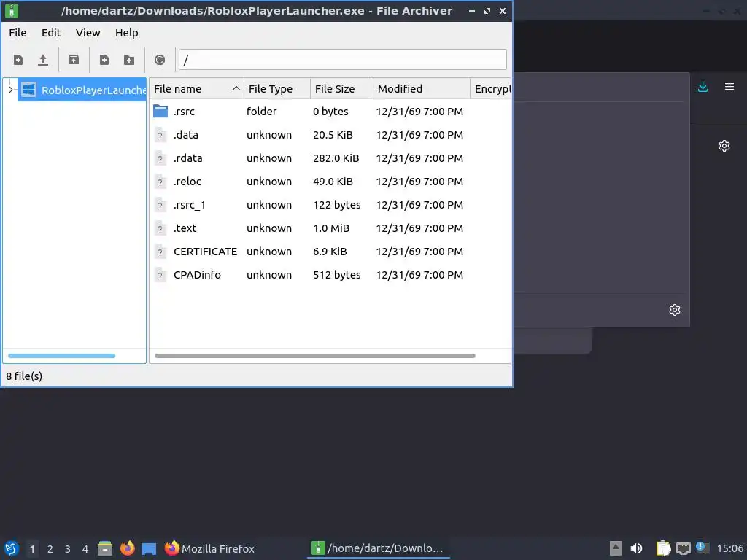The image size is (747, 560).
Task: Click the Stop operation circle icon
Action: pyautogui.click(x=160, y=60)
